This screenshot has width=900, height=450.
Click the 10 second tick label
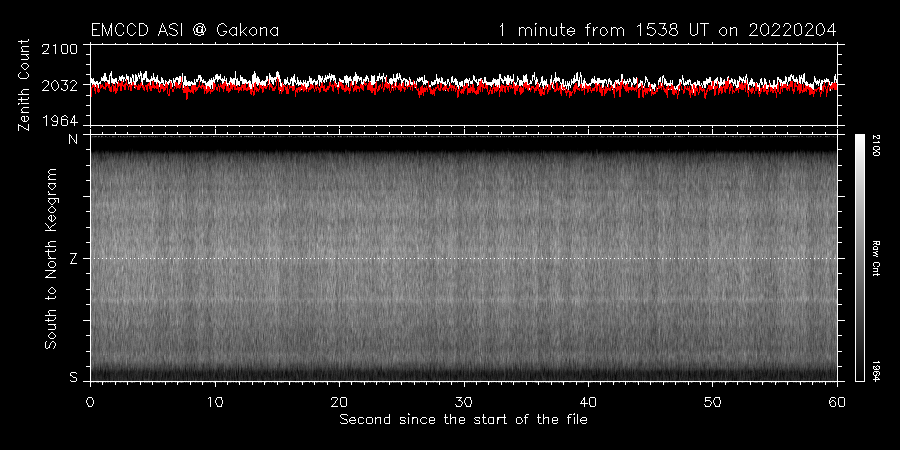pos(215,401)
